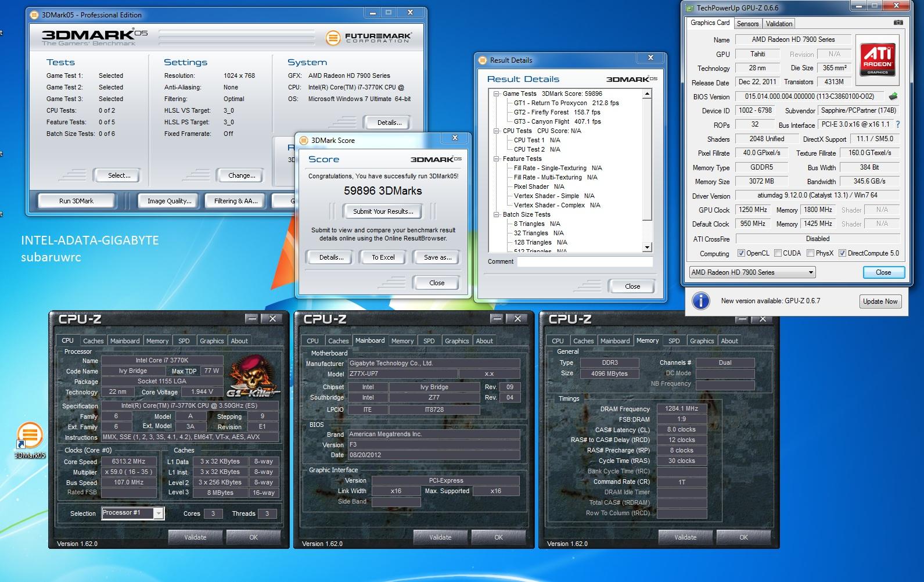Click the GPU-Z screenshot camera icon
The height and width of the screenshot is (582, 924).
point(898,23)
